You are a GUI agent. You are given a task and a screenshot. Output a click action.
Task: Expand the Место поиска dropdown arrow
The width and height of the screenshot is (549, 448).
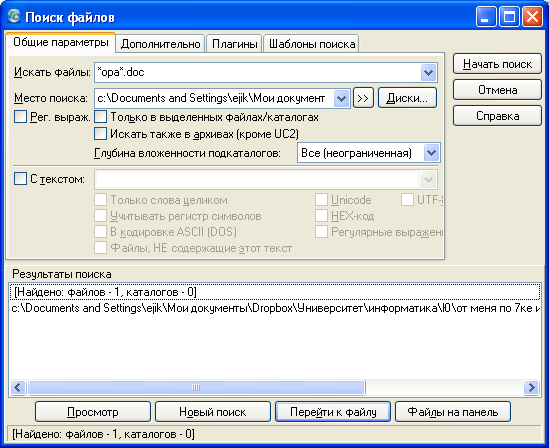341,98
